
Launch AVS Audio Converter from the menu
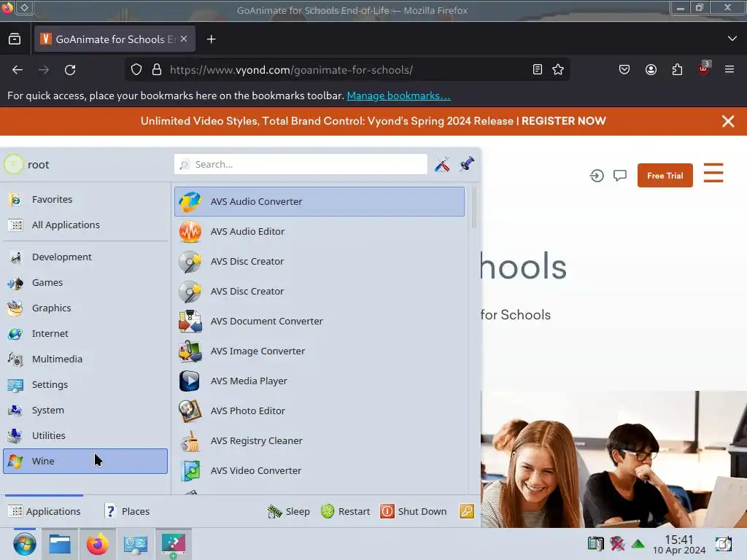point(320,201)
